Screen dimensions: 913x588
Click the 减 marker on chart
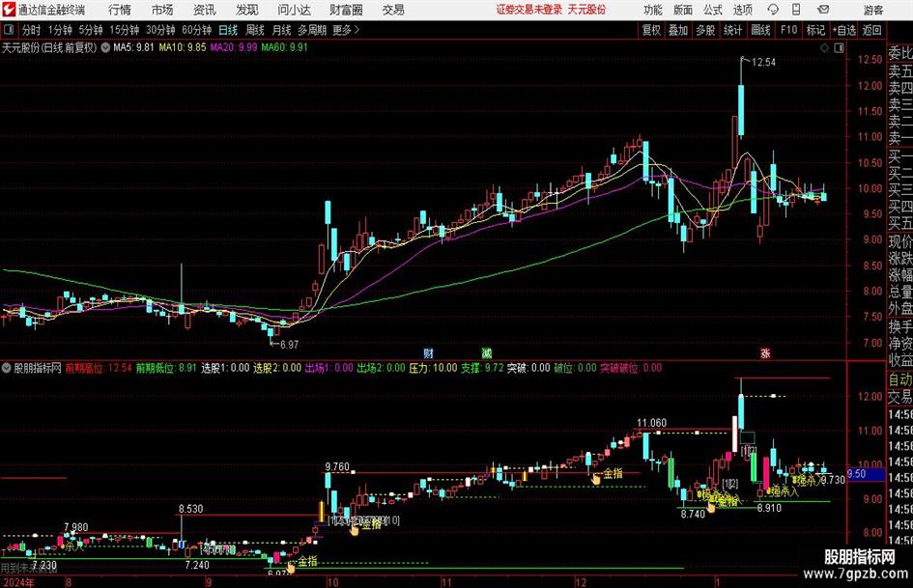[x=486, y=353]
